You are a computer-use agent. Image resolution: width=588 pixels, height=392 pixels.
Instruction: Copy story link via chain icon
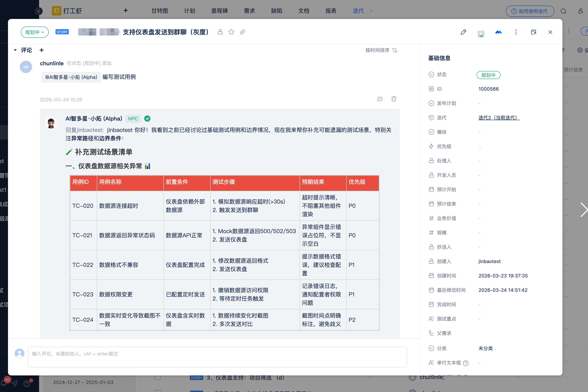tap(242, 32)
